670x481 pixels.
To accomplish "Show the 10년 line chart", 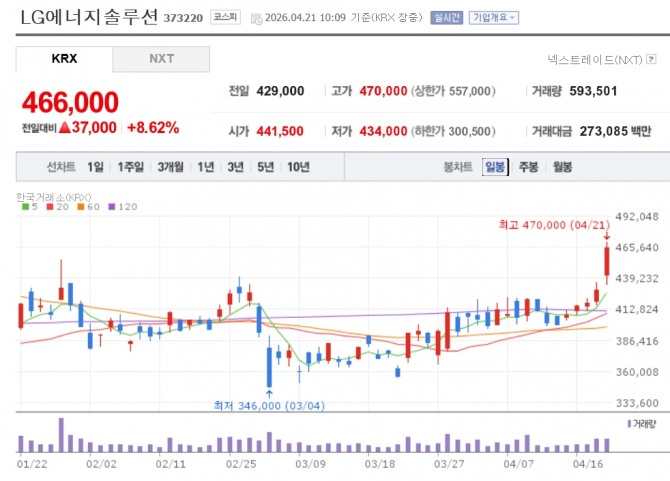I will point(298,167).
